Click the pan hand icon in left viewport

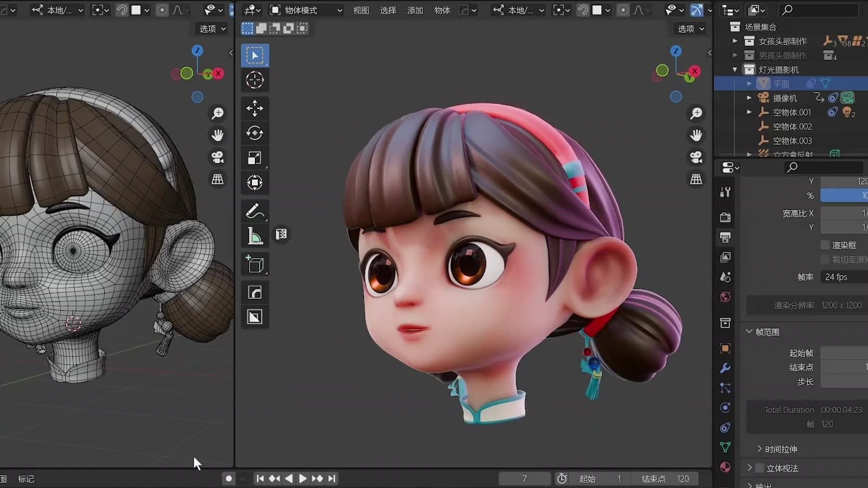coord(217,135)
